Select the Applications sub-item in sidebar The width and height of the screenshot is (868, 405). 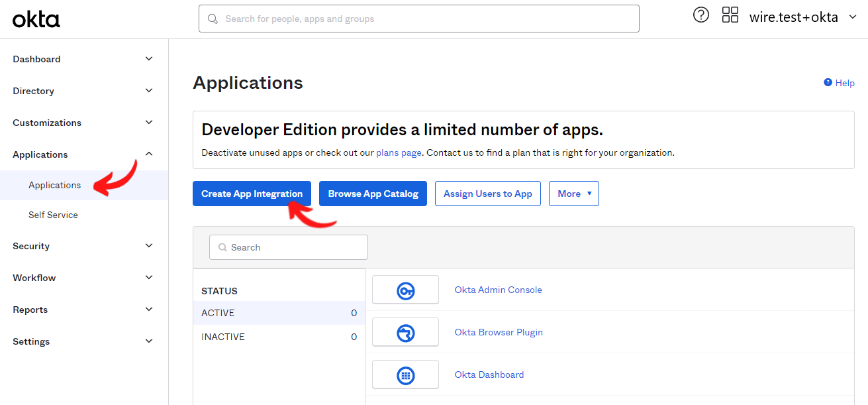[55, 185]
